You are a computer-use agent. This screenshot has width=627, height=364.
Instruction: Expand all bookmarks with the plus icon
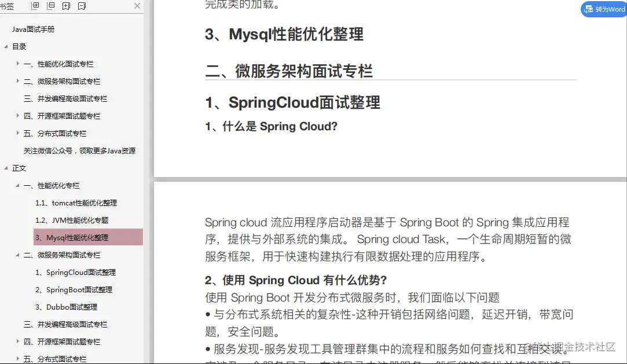35,6
